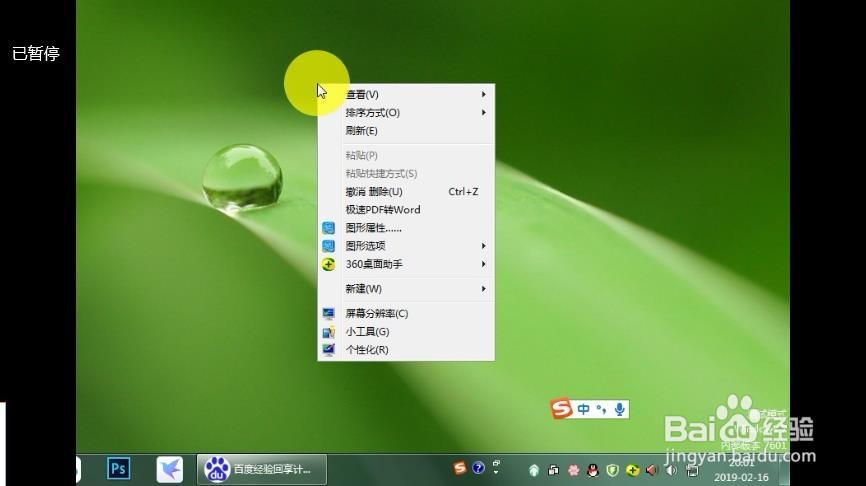Toggle the 中 Chinese/English input mode
Image resolution: width=866 pixels, height=486 pixels.
click(583, 409)
